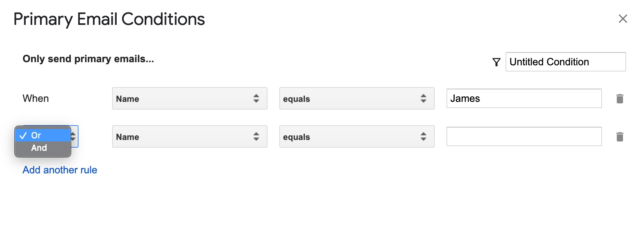Viewport: 644px width, 234px height.
Task: Open the equals operator dropdown in the When row
Action: tap(357, 99)
